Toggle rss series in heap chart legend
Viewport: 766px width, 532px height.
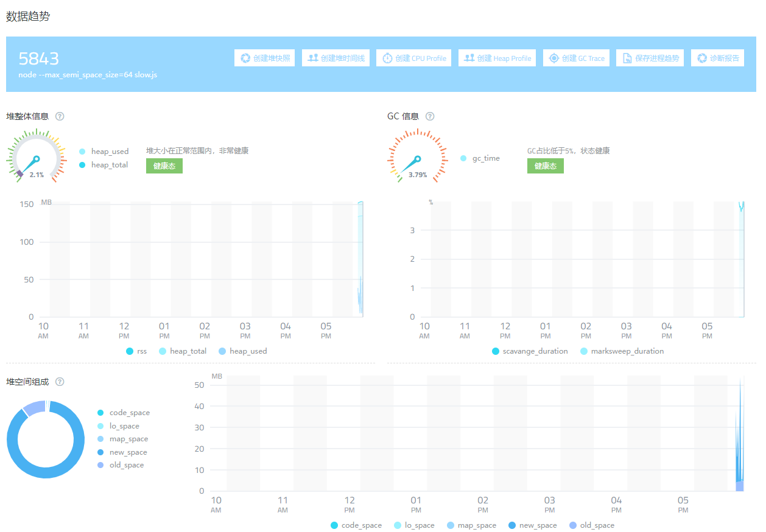pos(136,351)
